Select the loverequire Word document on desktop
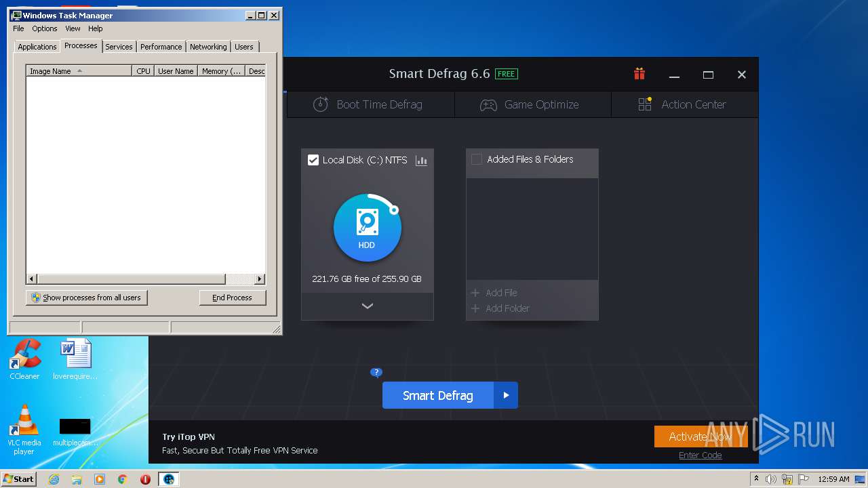868x488 pixels. [75, 359]
